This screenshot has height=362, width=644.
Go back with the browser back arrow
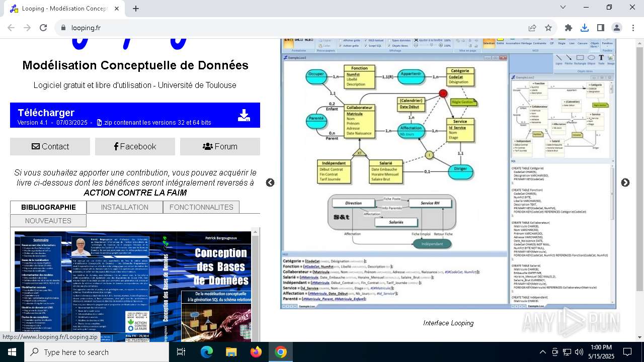(11, 28)
